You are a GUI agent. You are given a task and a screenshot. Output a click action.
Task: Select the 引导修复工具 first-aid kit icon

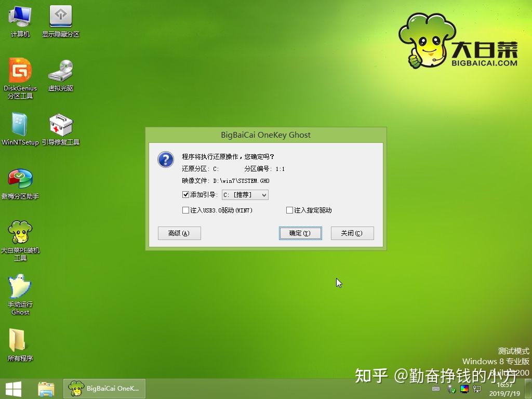(61, 129)
